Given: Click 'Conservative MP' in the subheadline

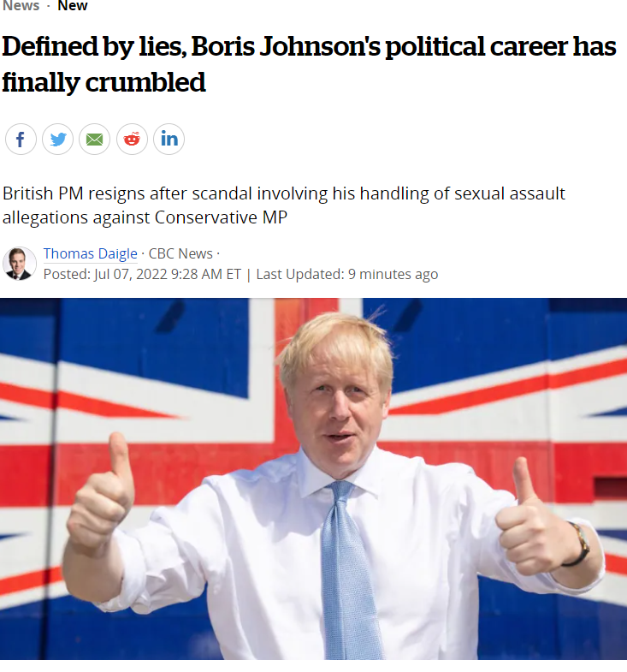Looking at the screenshot, I should (x=221, y=217).
